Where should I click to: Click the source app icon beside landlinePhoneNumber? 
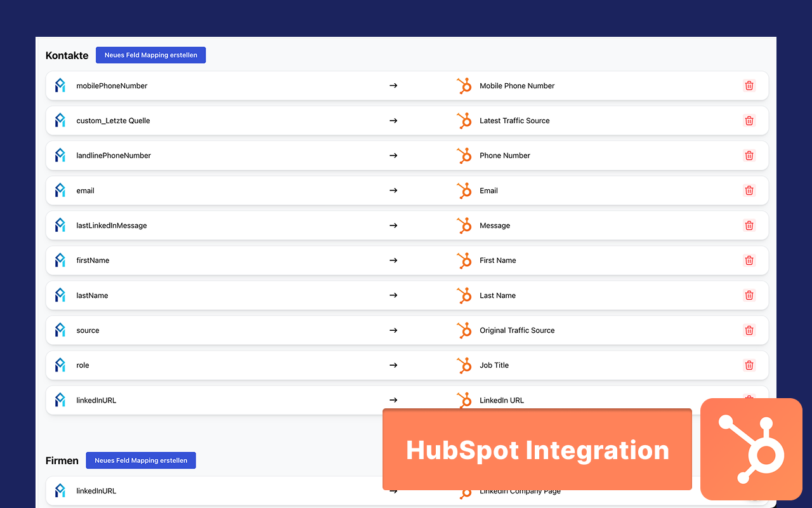60,156
